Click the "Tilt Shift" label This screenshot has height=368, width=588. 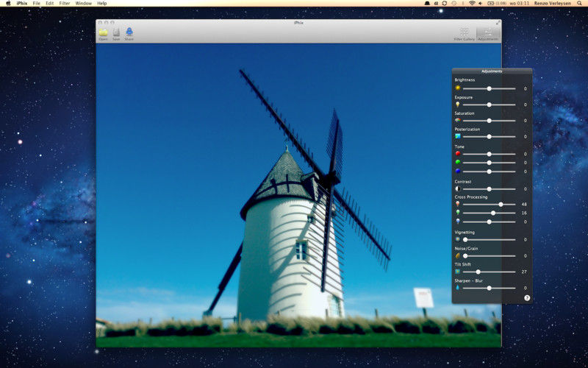point(463,264)
